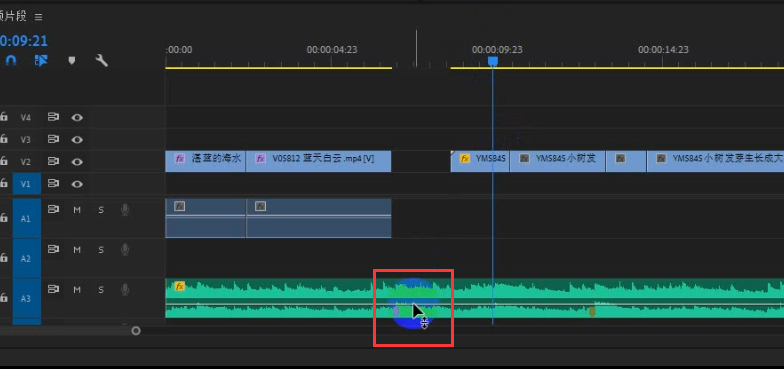Click the blue playhead marker on ruler
The width and height of the screenshot is (784, 369).
(x=492, y=61)
